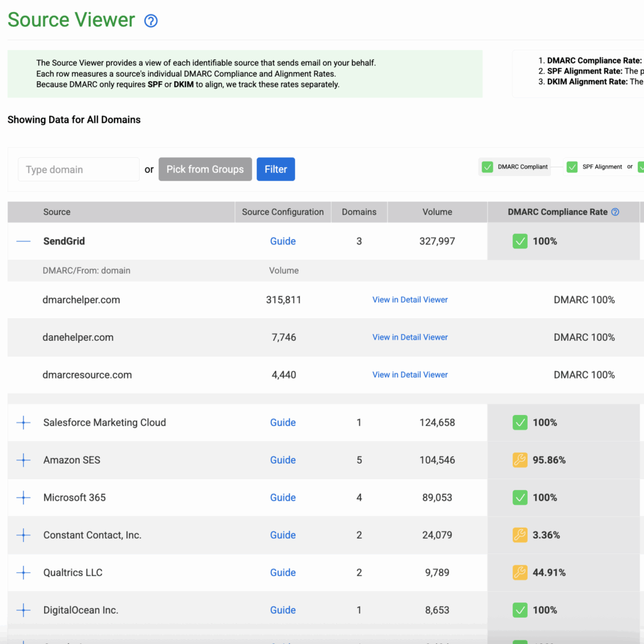
Task: Click the wrench icon for Amazon SES
Action: [520, 460]
